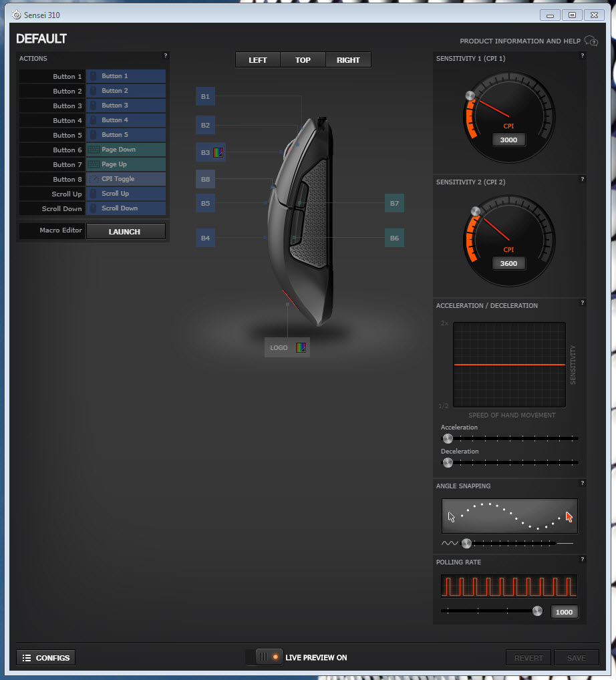616x680 pixels.
Task: Click the Button 6 row label
Action: tap(67, 150)
